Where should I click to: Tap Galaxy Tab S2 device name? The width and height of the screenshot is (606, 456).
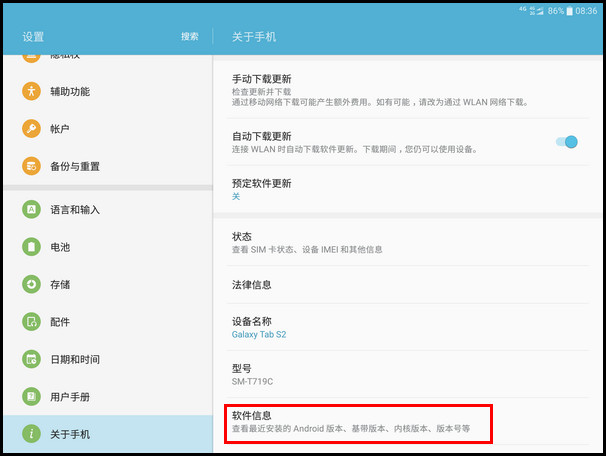[259, 334]
